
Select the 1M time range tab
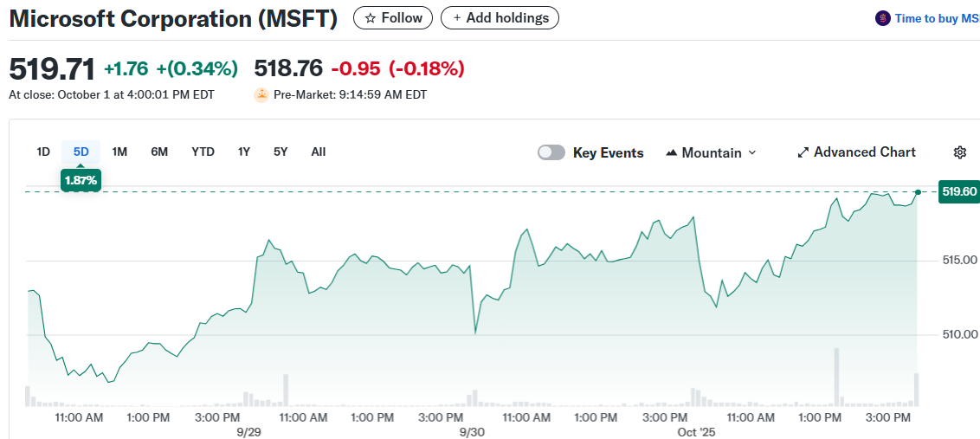[119, 152]
